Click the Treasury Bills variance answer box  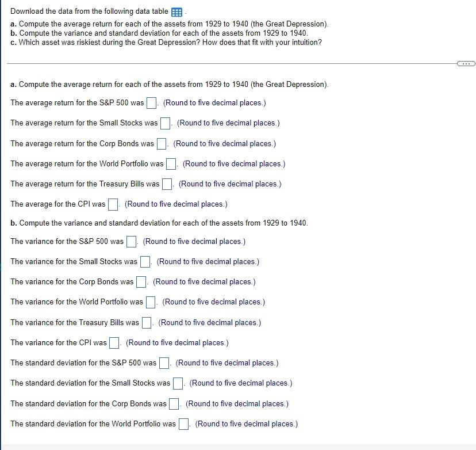pos(146,322)
